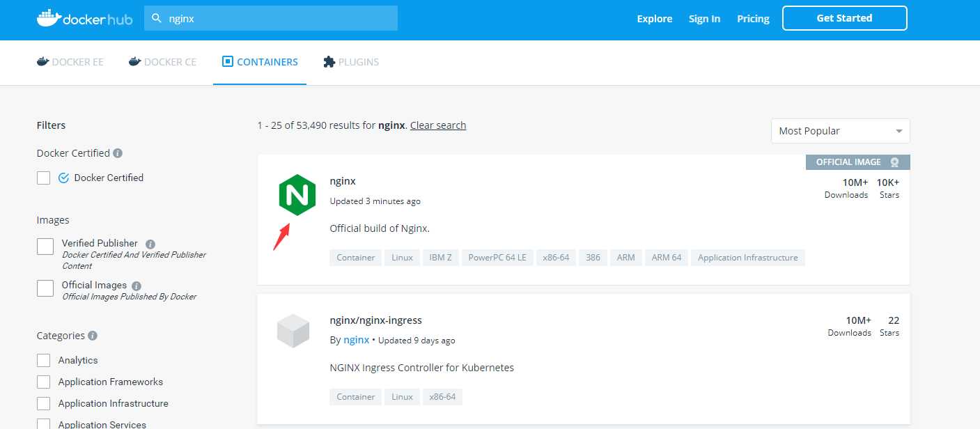Screen dimensions: 980x429
Task: Switch to the Docker EE tab
Action: pyautogui.click(x=70, y=62)
